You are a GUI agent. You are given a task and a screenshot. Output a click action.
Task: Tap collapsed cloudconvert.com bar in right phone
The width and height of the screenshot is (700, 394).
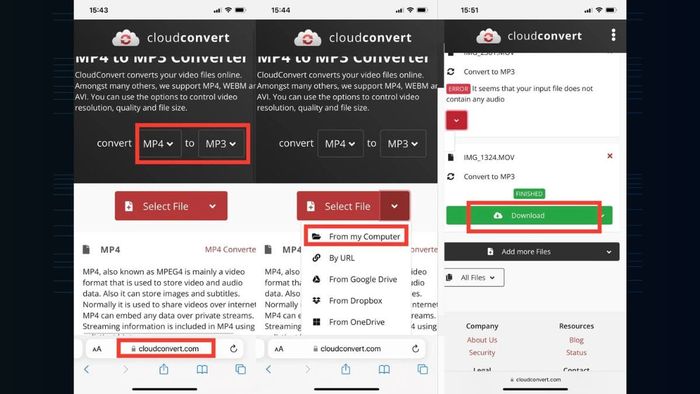click(x=536, y=380)
